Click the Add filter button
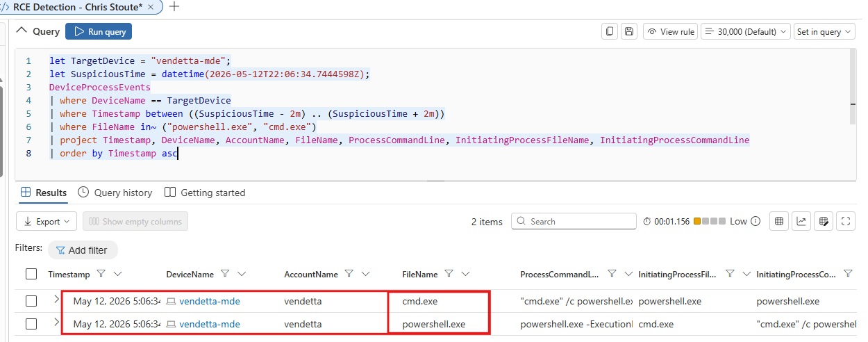Viewport: 868px width, 342px height. tap(82, 250)
